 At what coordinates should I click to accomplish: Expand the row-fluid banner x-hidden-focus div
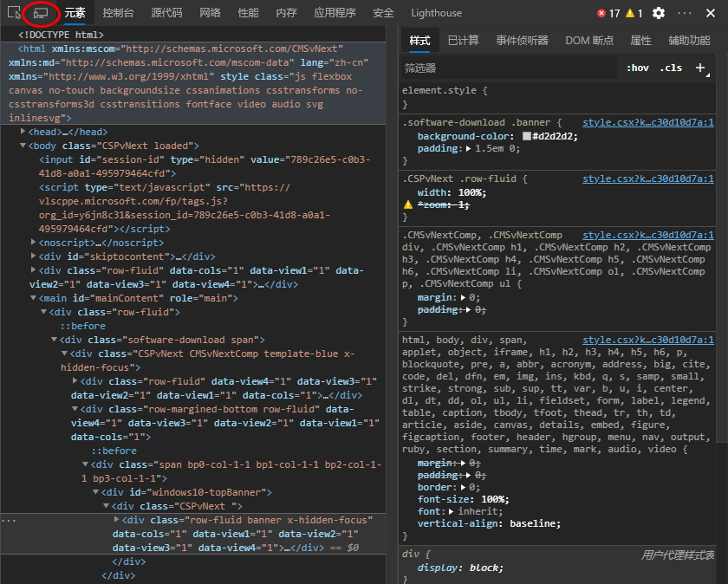click(116, 519)
